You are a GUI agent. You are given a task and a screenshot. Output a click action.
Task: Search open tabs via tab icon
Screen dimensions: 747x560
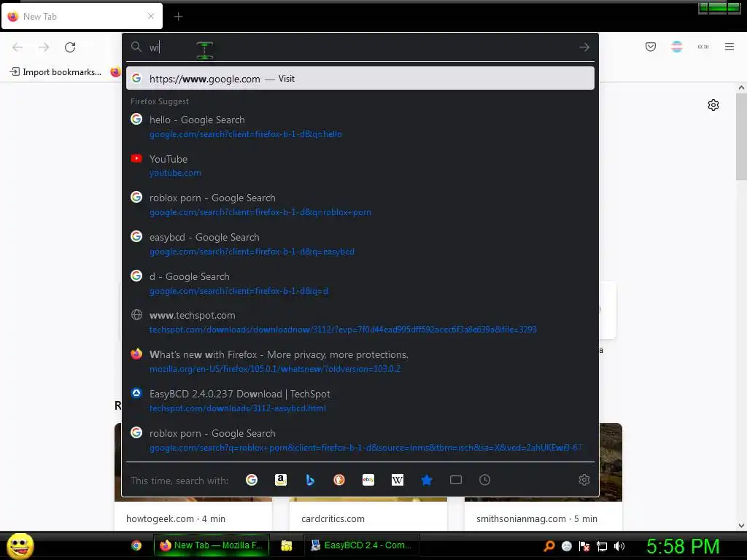tap(456, 480)
